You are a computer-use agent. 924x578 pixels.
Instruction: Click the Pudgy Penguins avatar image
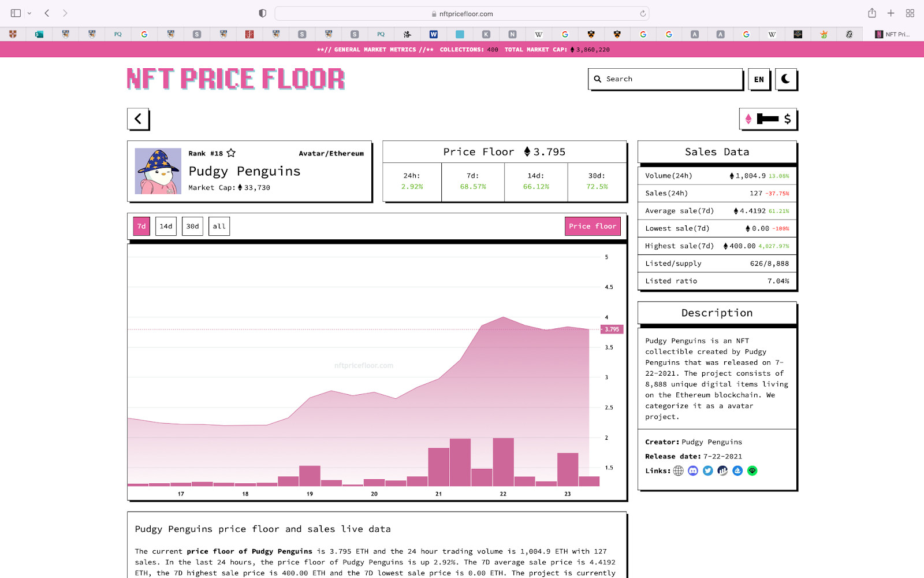158,171
